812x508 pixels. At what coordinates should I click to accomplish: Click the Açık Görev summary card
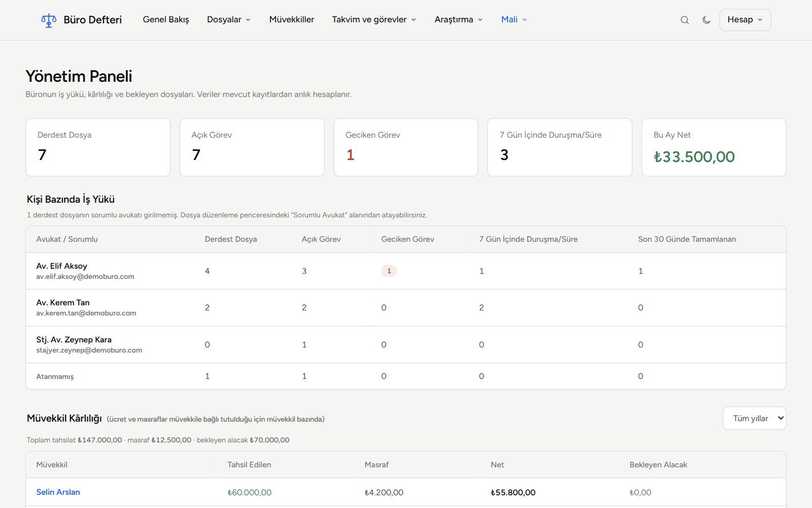point(252,147)
